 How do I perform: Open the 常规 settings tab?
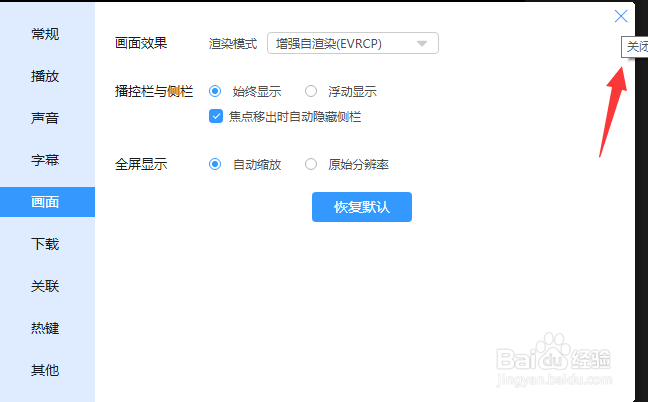pyautogui.click(x=45, y=34)
